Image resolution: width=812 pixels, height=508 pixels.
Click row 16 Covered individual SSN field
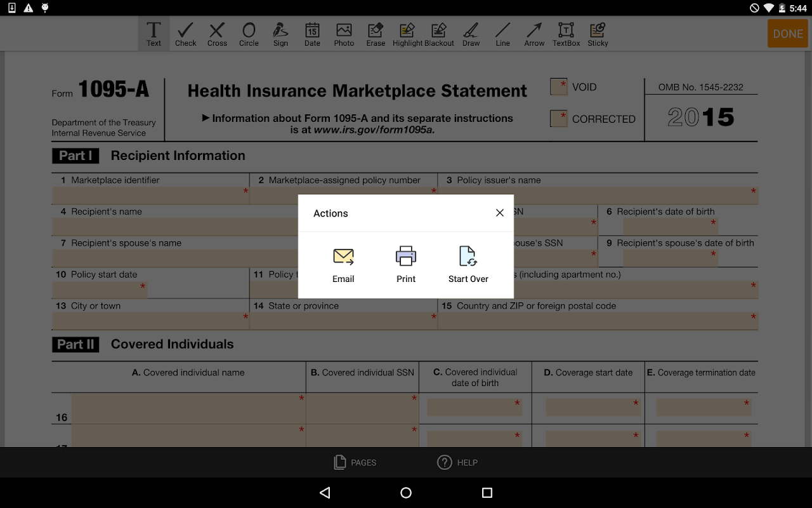click(362, 408)
